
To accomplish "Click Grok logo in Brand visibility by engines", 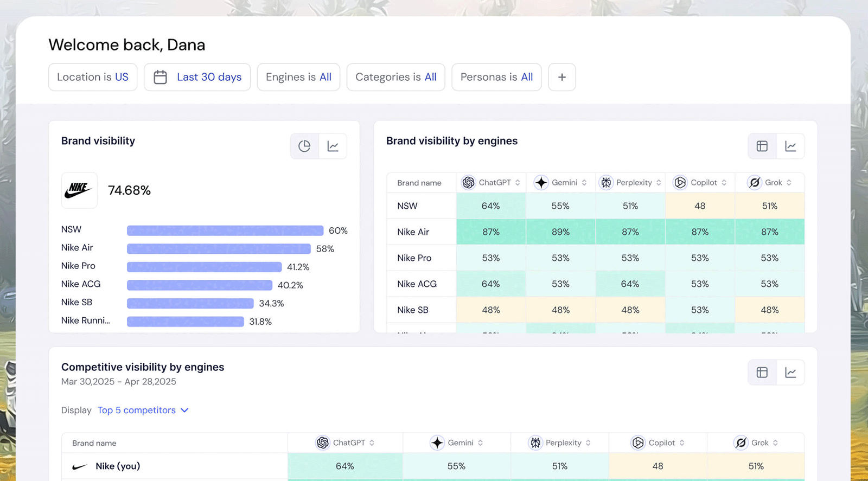I will [x=754, y=183].
